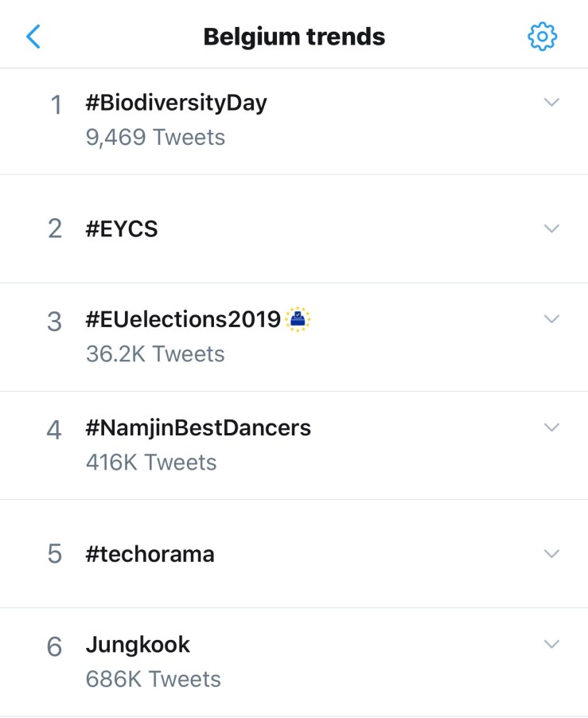Open the #NamjinBestDancers hashtag
Viewport: 588px width, 718px height.
point(198,428)
